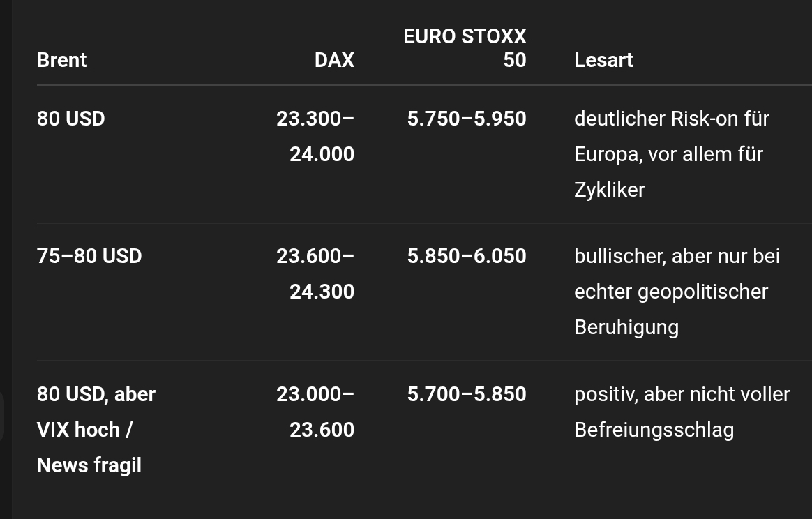Select the 75–80 USD Brent cell

(x=89, y=256)
